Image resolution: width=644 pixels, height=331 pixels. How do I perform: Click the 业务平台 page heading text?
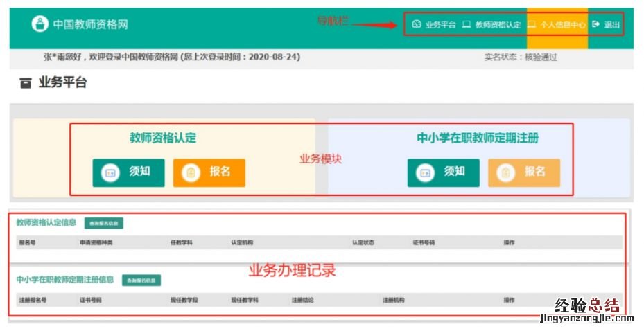63,82
